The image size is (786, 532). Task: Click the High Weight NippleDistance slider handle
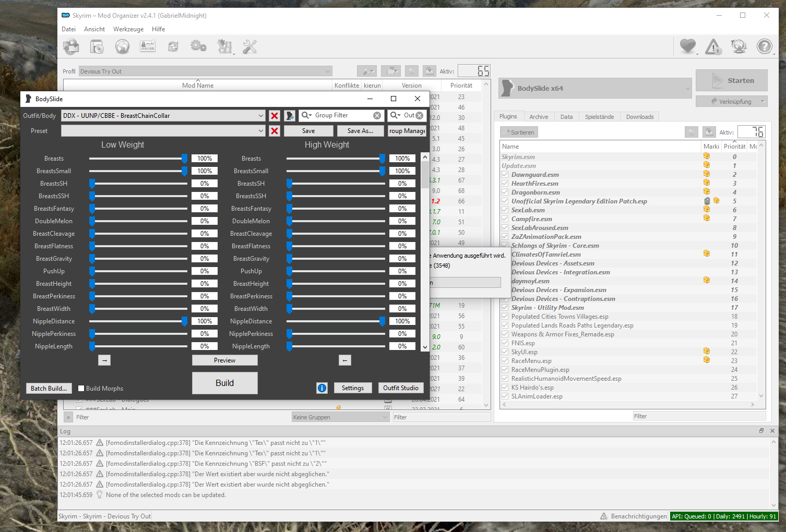[383, 321]
